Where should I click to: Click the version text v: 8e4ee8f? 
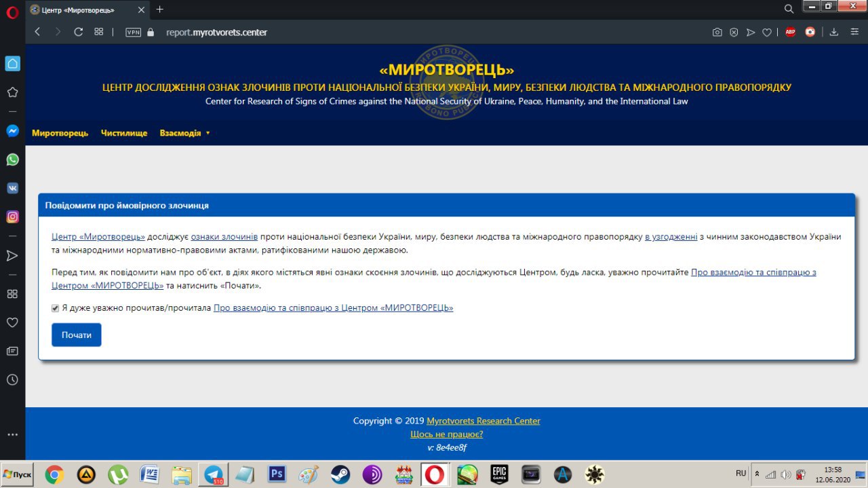(447, 447)
